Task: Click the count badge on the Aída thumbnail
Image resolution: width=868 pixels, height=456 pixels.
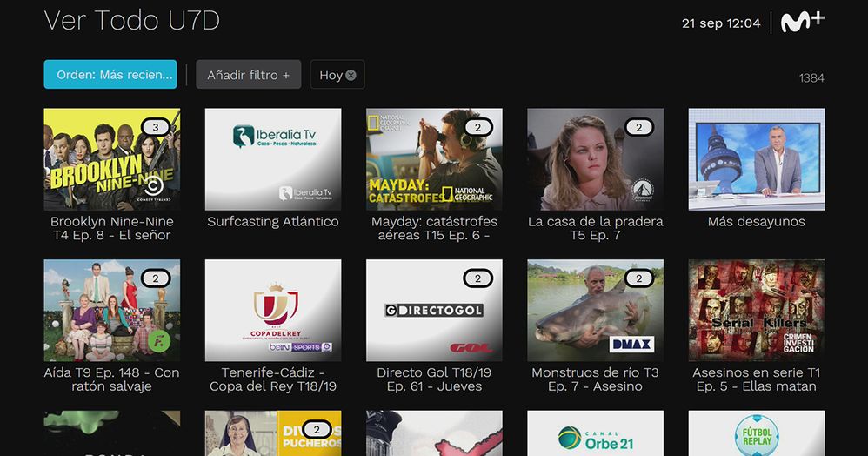Action: tap(156, 278)
